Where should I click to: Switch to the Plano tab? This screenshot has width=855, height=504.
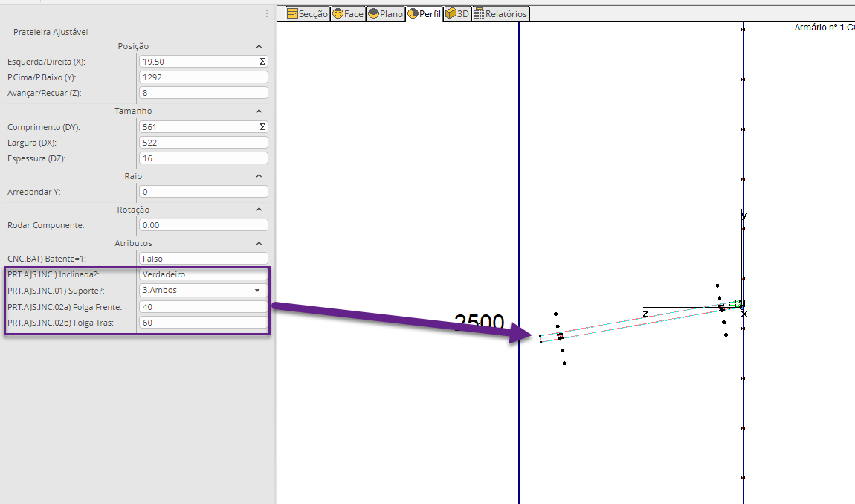point(386,13)
